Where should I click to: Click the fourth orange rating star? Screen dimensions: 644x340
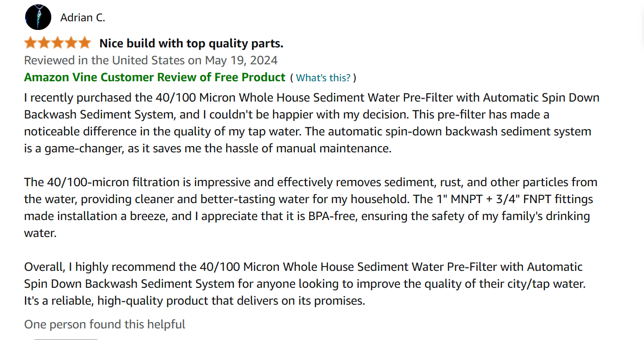(x=71, y=43)
